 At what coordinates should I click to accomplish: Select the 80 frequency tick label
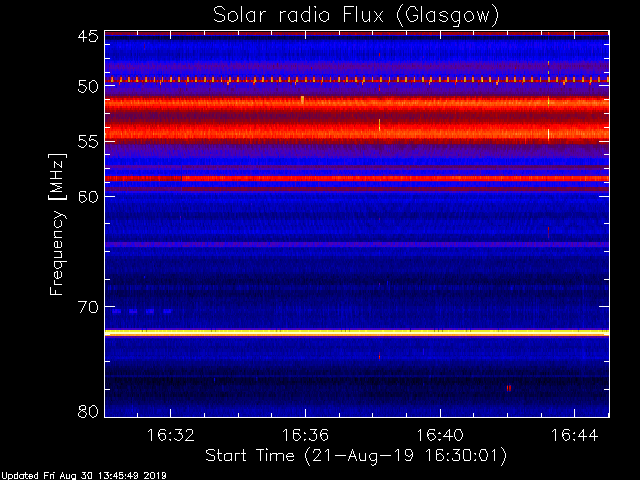88,411
